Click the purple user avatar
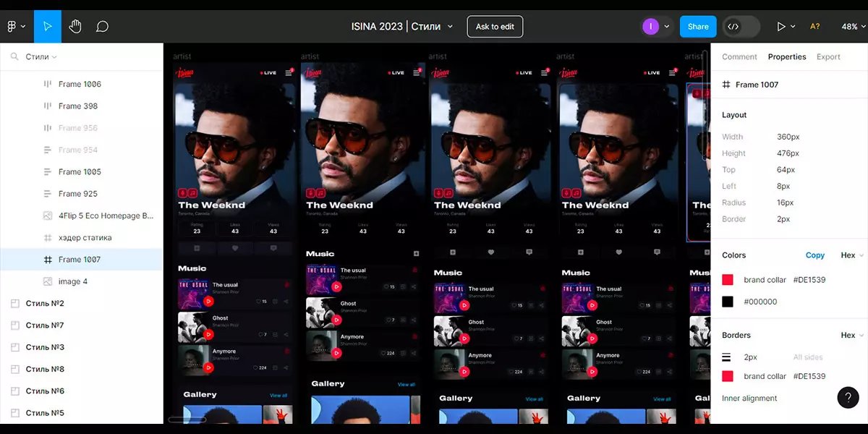 click(651, 27)
